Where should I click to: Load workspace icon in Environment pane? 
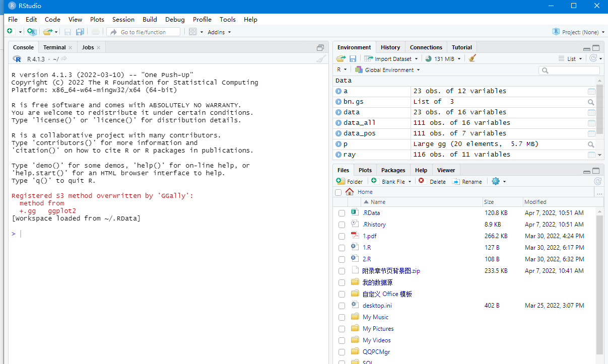coord(341,58)
